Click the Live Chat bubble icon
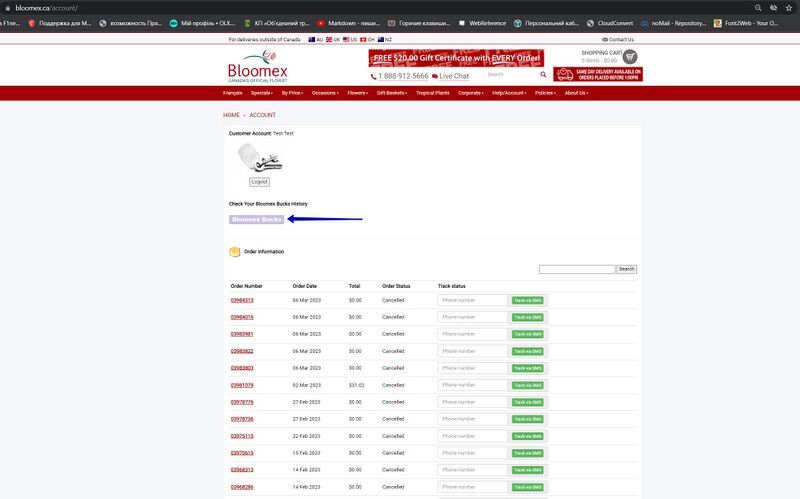This screenshot has width=800, height=499. coord(435,76)
